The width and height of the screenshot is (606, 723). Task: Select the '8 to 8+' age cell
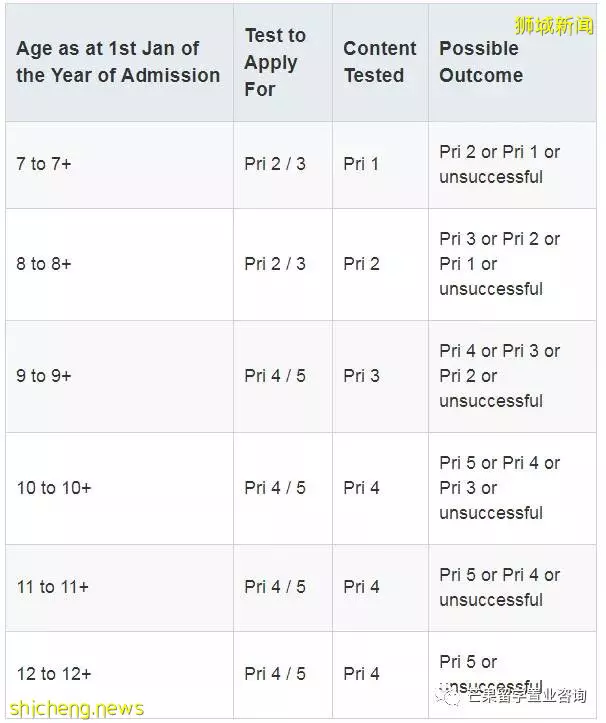pos(119,265)
